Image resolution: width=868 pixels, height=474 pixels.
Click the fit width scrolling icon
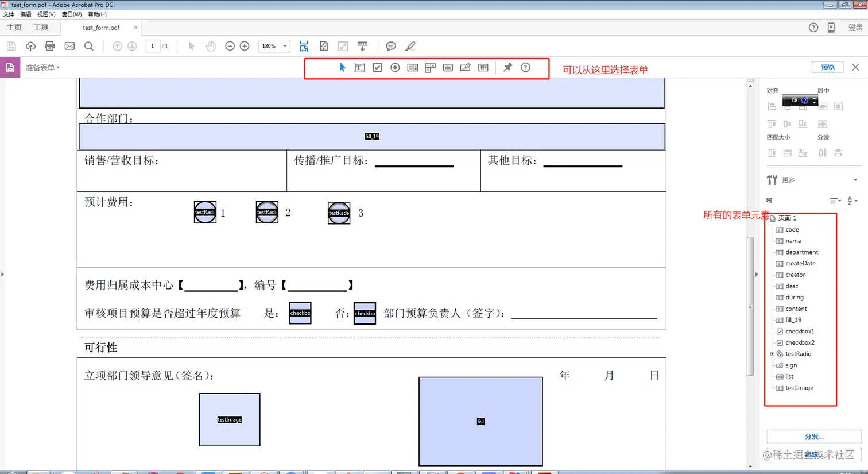[x=304, y=46]
